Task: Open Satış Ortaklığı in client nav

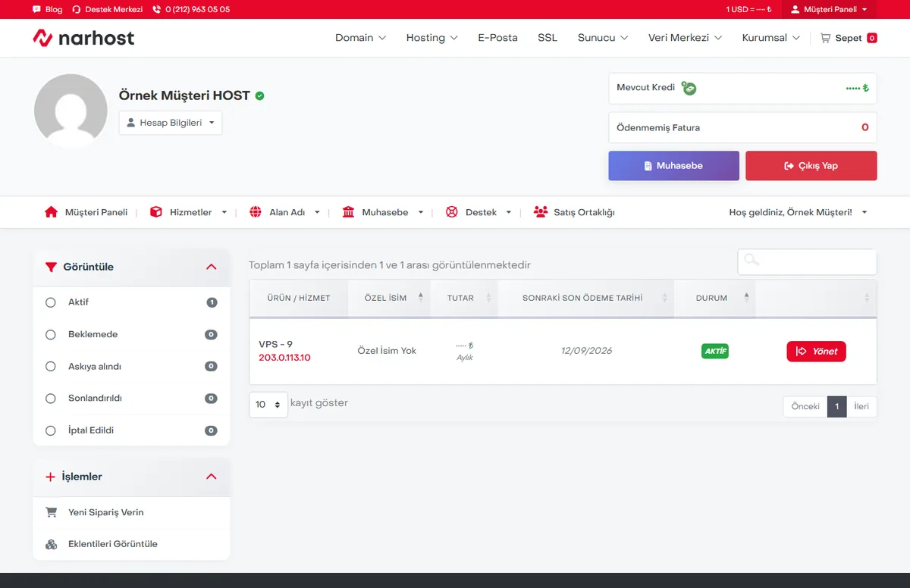Action: tap(585, 212)
